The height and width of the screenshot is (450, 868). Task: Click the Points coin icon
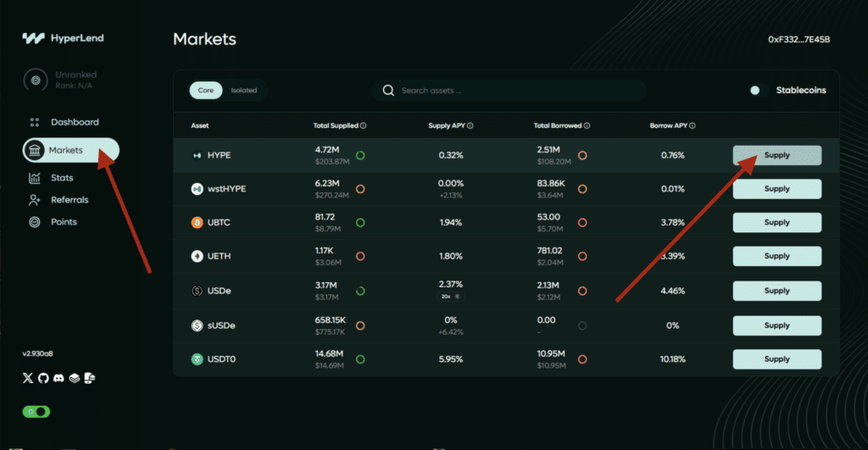[x=34, y=222]
